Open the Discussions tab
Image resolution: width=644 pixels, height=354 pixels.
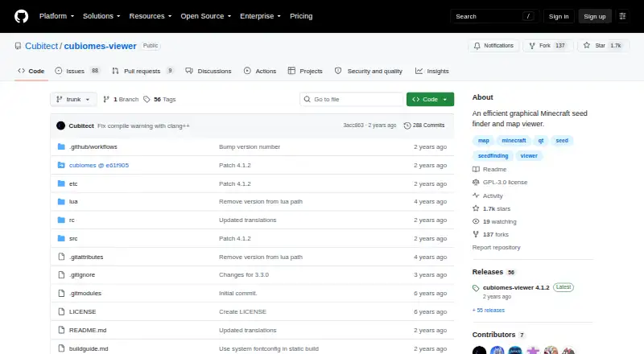coord(208,71)
